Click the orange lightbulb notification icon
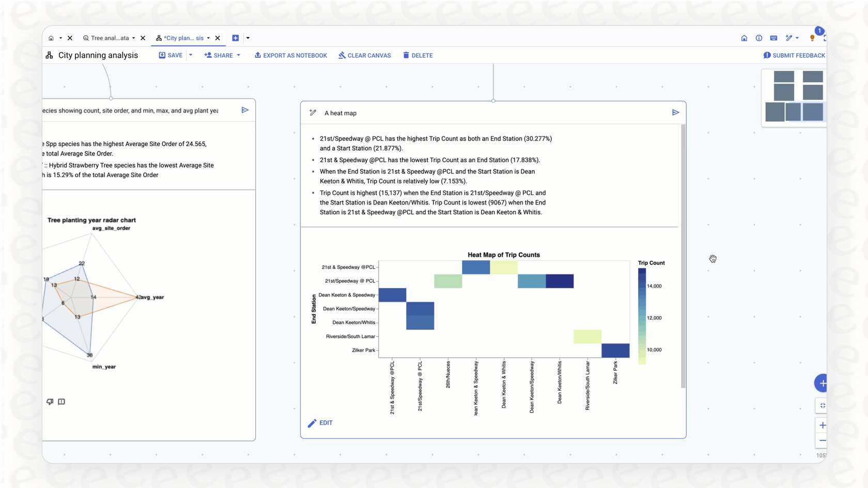The width and height of the screenshot is (868, 488). [811, 38]
